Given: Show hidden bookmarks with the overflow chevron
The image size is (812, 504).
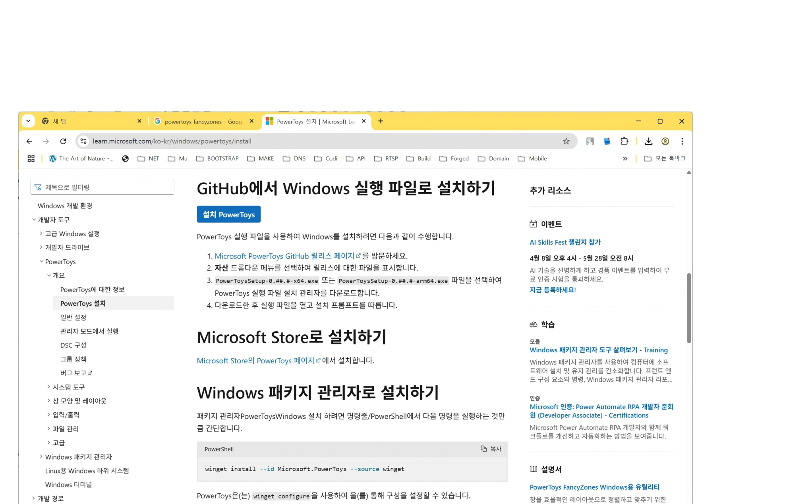Looking at the screenshot, I should pos(625,158).
